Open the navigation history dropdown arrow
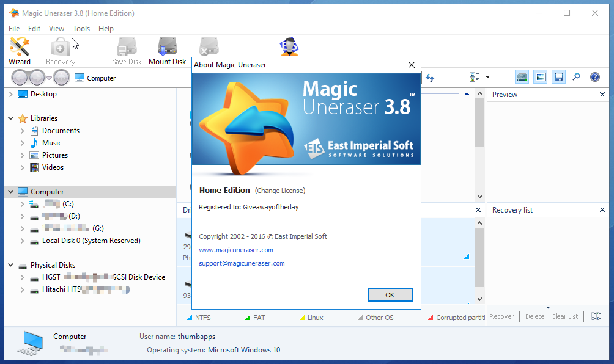This screenshot has height=364, width=614. [49, 78]
